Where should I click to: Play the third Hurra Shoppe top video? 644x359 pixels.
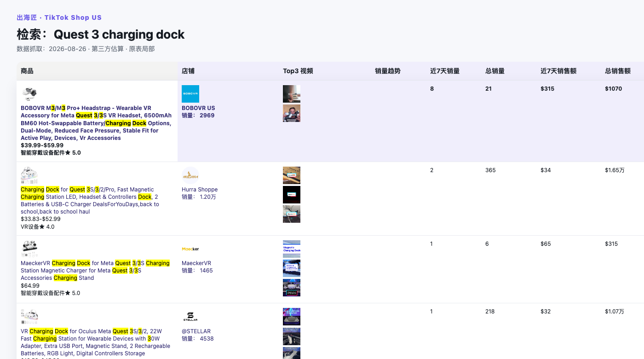[292, 214]
